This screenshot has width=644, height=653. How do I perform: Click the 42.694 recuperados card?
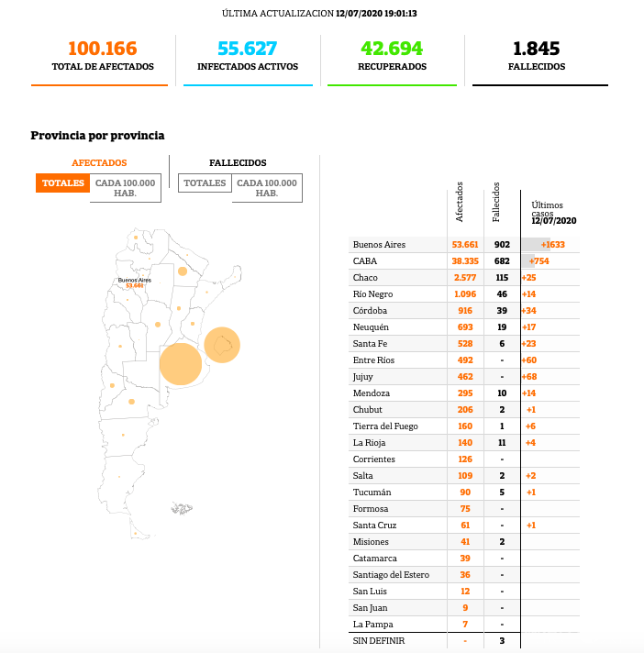click(393, 56)
